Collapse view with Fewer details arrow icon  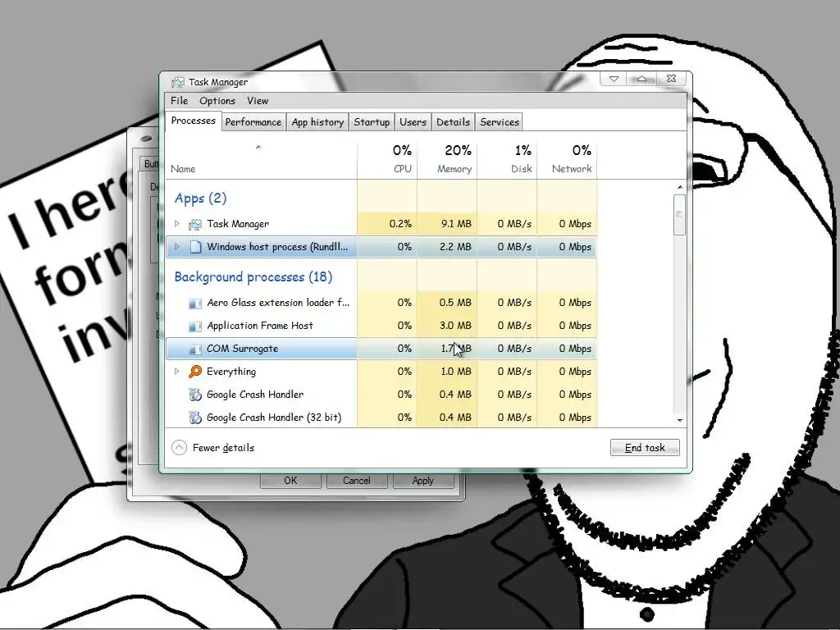coord(179,448)
